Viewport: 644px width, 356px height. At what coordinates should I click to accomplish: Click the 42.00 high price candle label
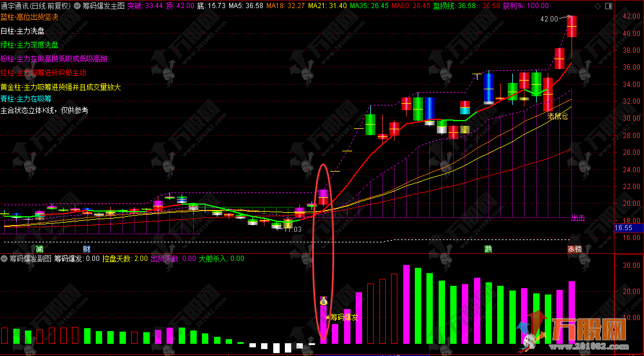549,19
